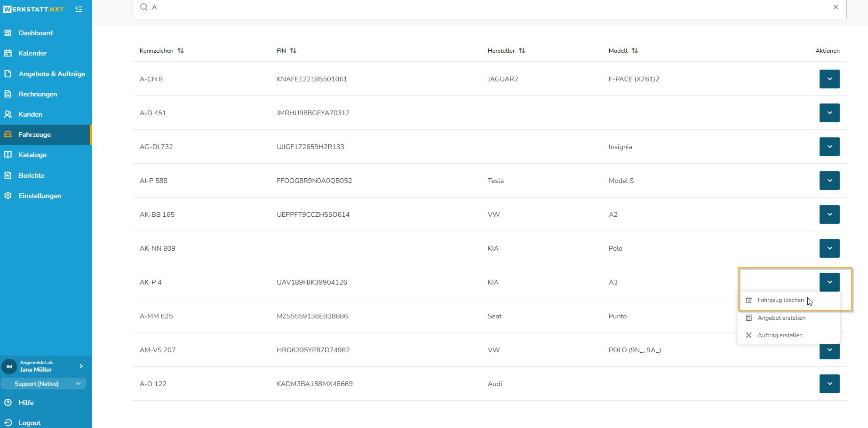
Task: Click the JM user avatar
Action: 9,366
